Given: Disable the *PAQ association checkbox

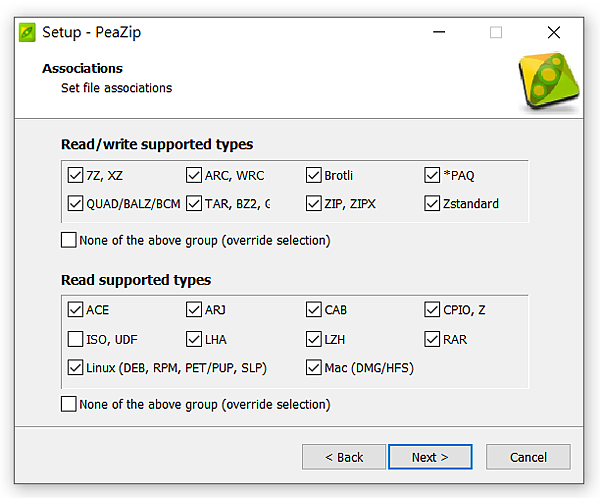Looking at the screenshot, I should 432,175.
